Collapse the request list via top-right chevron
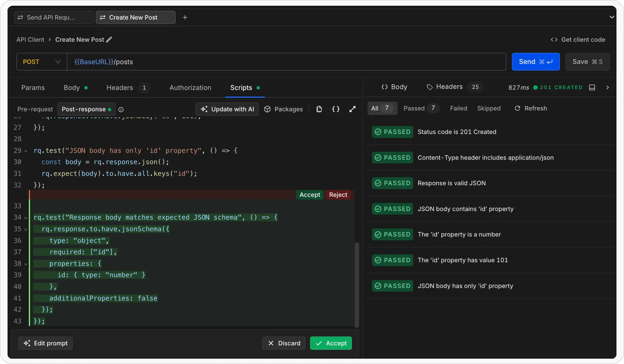 coord(613,16)
